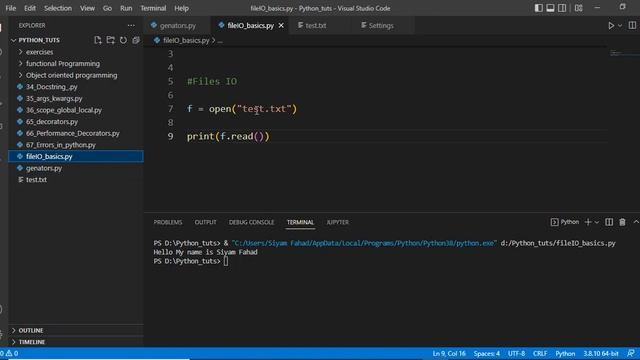Open 36_scope_global_local.py from Explorer
Viewport: 640px width, 360px height.
[x=76, y=110]
